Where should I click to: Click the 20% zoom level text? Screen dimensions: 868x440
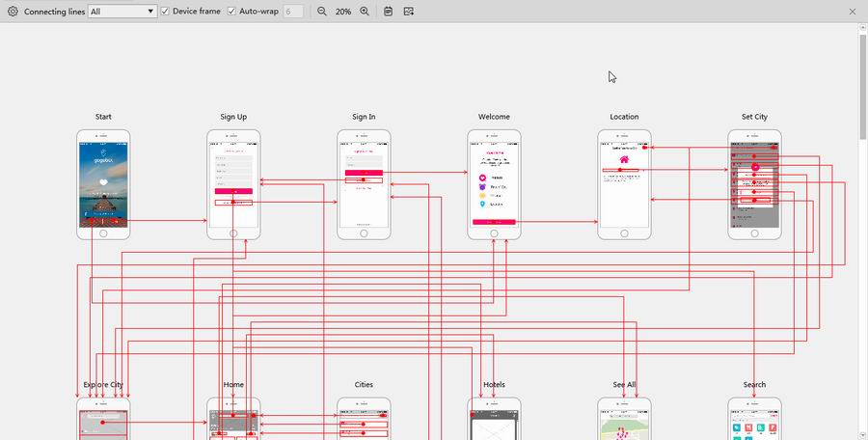(x=343, y=11)
